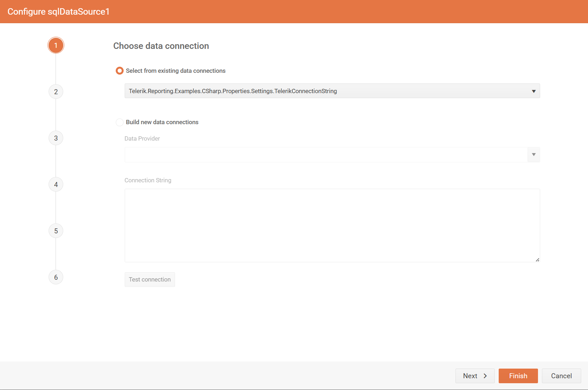
Task: Jump to step 2 in wizard
Action: click(x=56, y=92)
